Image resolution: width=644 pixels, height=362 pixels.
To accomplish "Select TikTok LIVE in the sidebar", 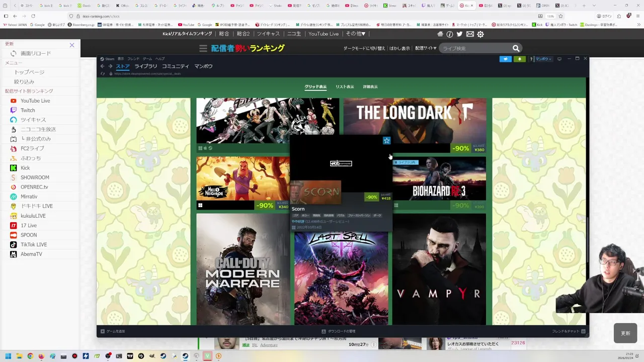I will [34, 244].
